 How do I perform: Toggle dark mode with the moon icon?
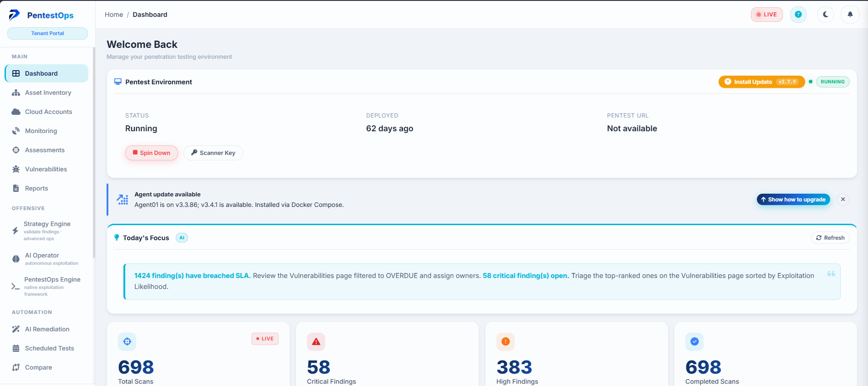tap(825, 15)
